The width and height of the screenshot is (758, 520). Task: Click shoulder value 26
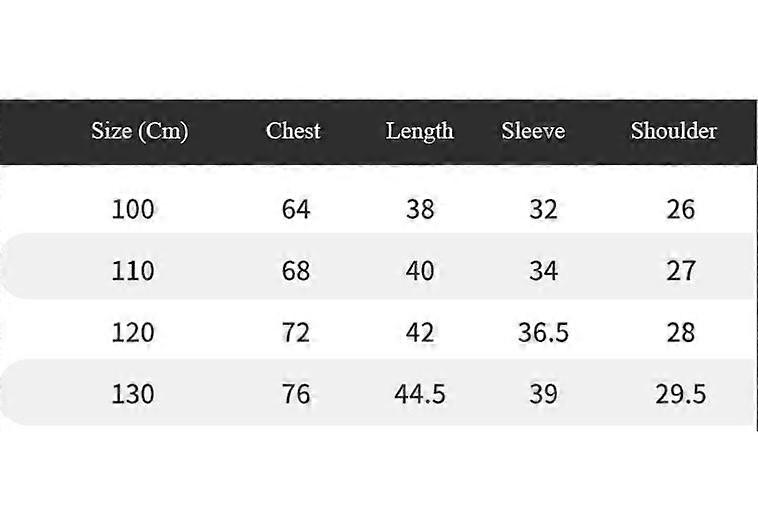(680, 209)
